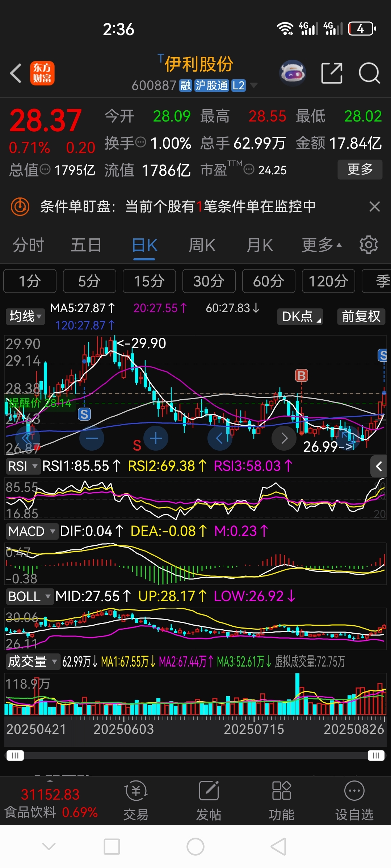Image resolution: width=391 pixels, height=868 pixels.
Task: Tap the 更多 button in quote panel
Action: pos(360,169)
